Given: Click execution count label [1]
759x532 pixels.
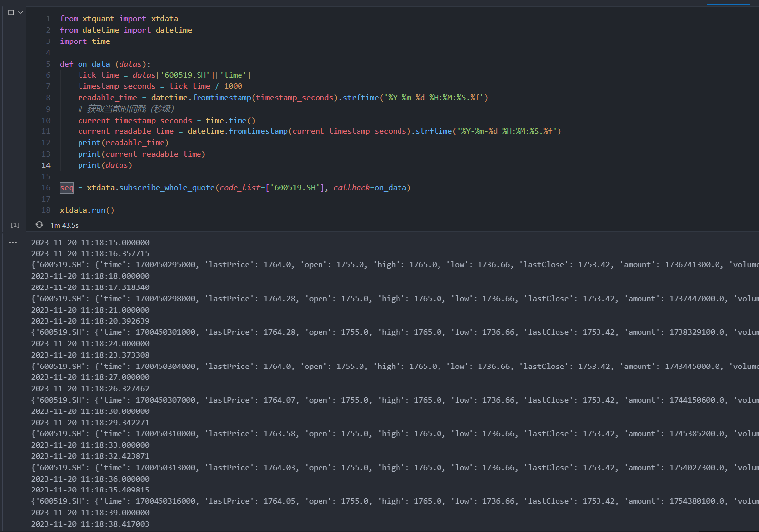Looking at the screenshot, I should 15,225.
